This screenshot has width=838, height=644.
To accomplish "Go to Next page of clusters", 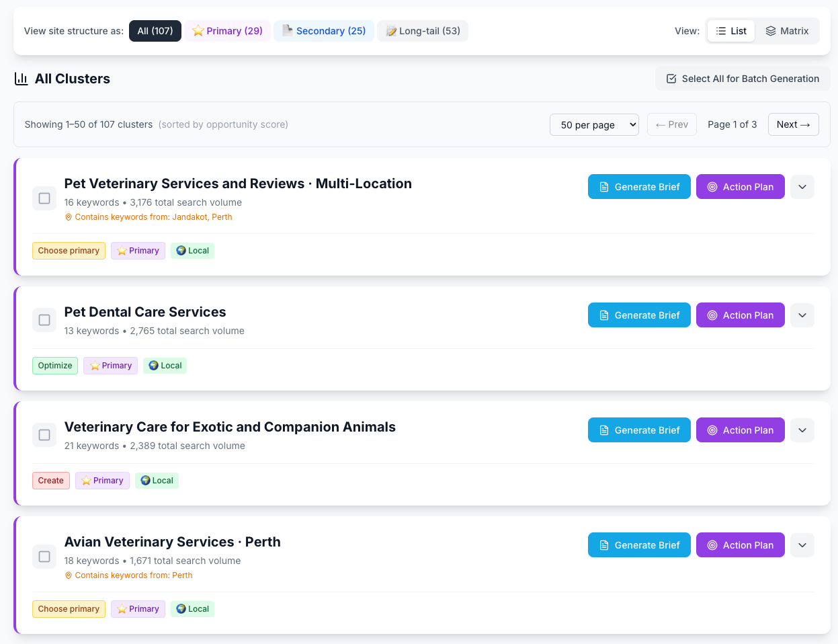I will 793,124.
